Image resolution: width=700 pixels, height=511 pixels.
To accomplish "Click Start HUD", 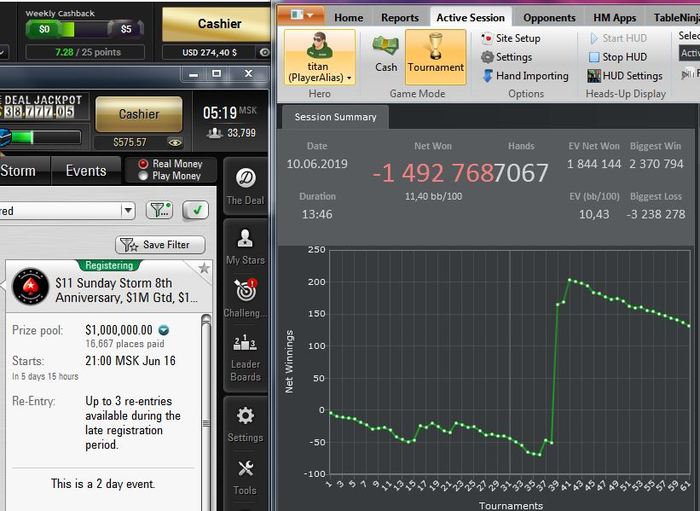I will pyautogui.click(x=618, y=38).
